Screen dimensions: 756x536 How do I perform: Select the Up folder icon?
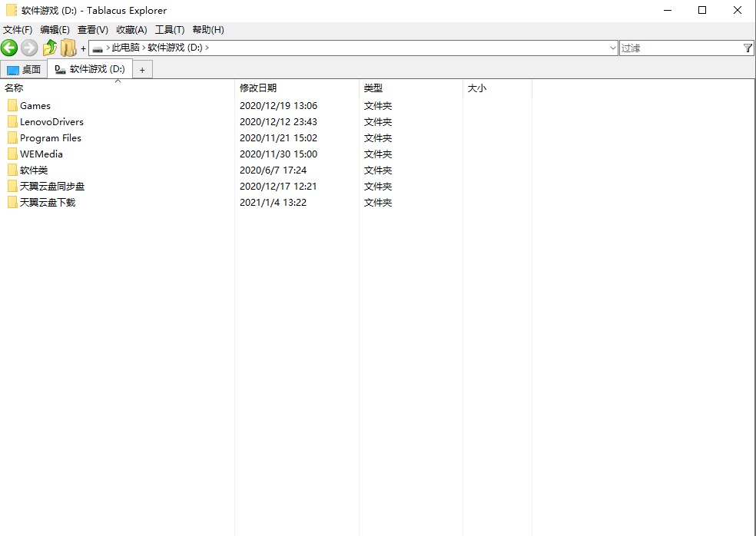[x=49, y=48]
